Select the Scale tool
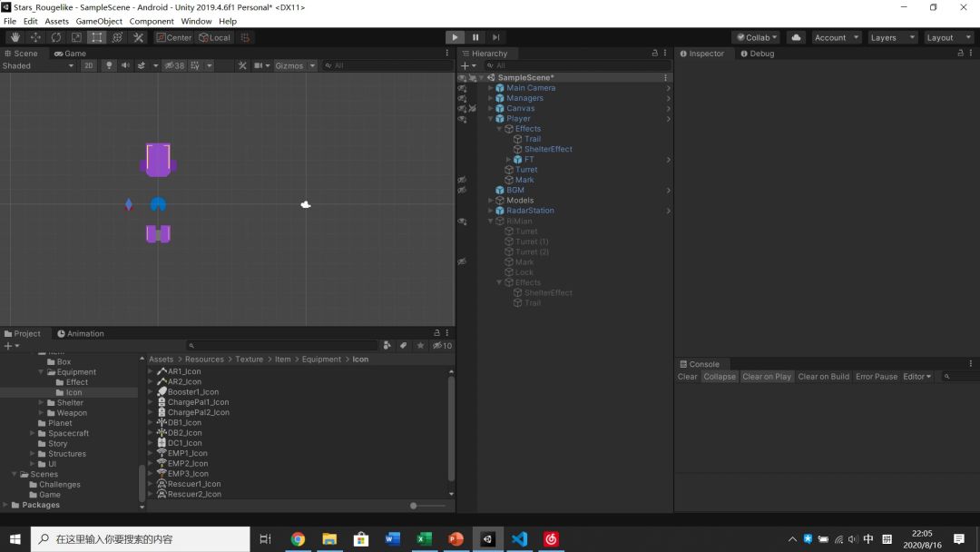980x552 pixels. pyautogui.click(x=76, y=37)
